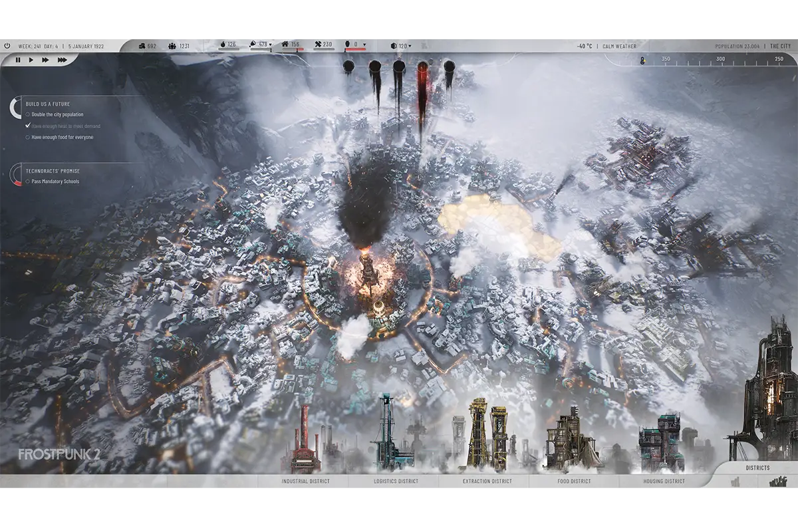
Task: Click the Population 23.004 readout
Action: pos(737,47)
